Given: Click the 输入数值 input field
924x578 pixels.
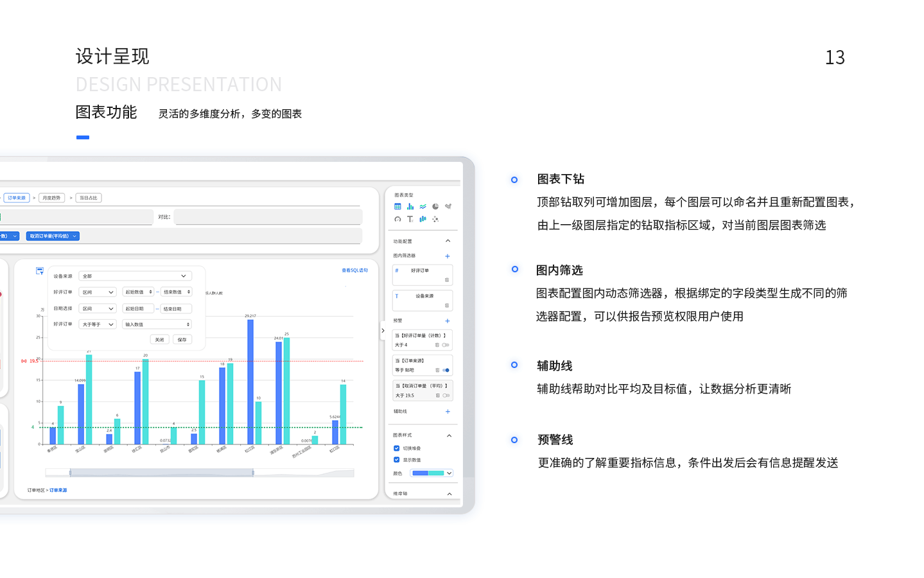Looking at the screenshot, I should click(157, 324).
